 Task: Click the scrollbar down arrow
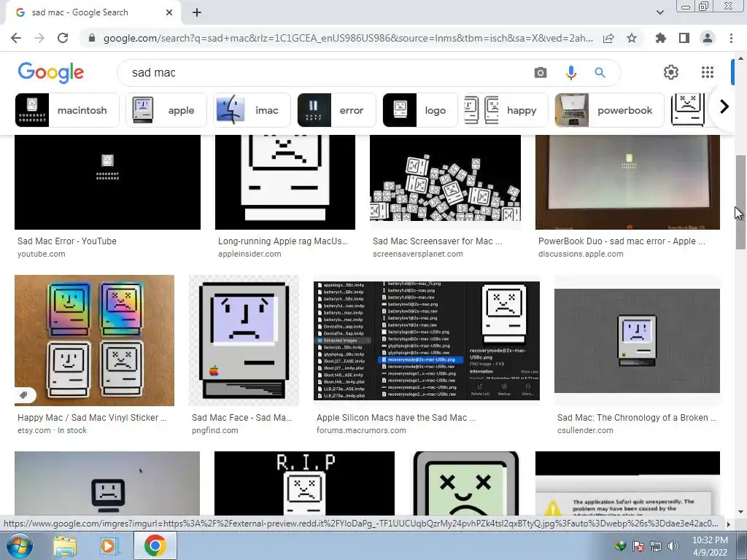click(x=740, y=512)
